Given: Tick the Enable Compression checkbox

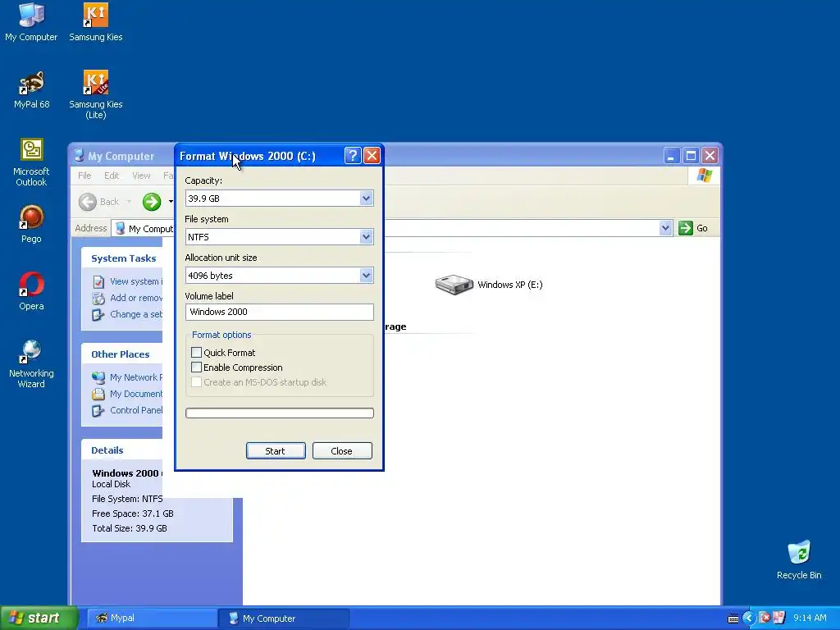Looking at the screenshot, I should (x=197, y=367).
